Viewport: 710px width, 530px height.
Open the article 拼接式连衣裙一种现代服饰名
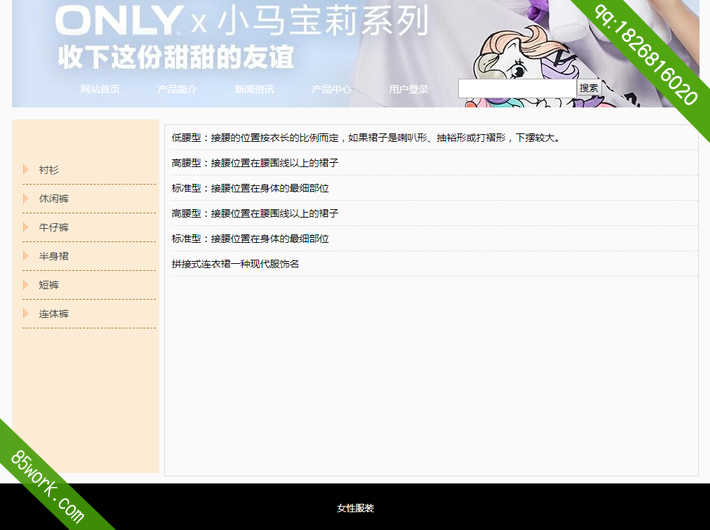coord(235,264)
